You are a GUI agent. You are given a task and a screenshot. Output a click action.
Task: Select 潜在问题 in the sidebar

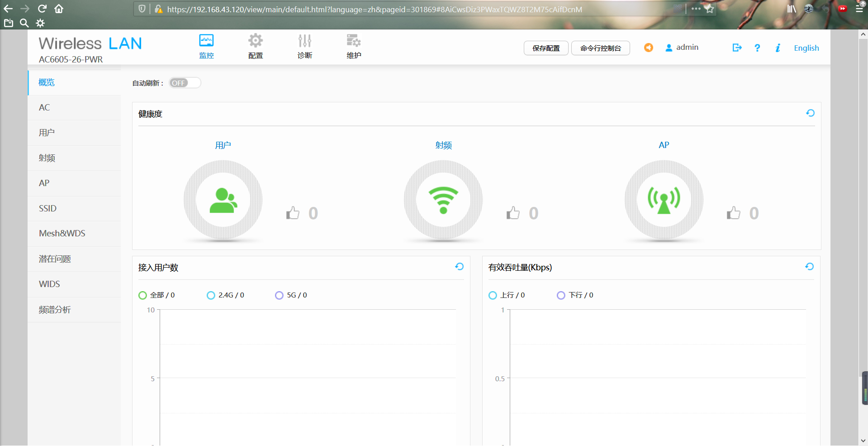74,259
